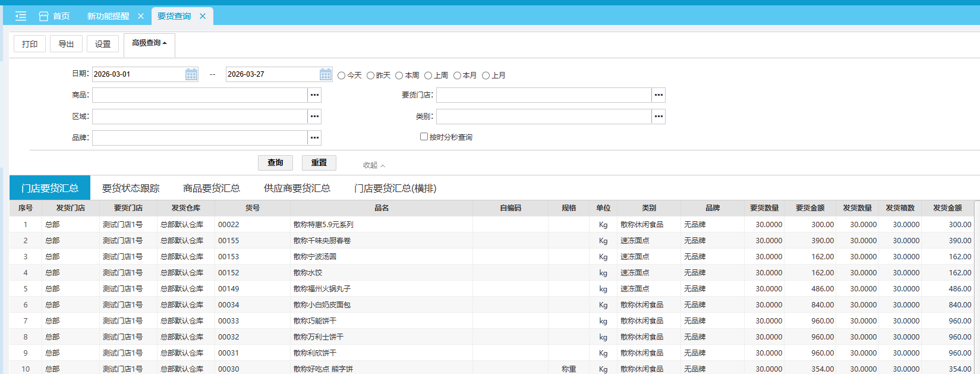
Task: Open the 供应商要货汇总 tab
Action: 297,188
